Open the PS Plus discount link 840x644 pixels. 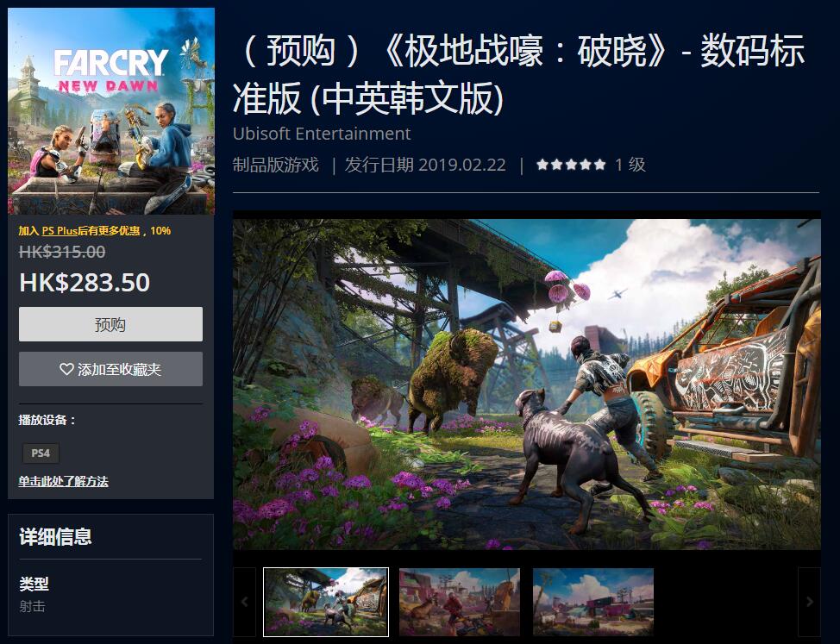pos(60,231)
